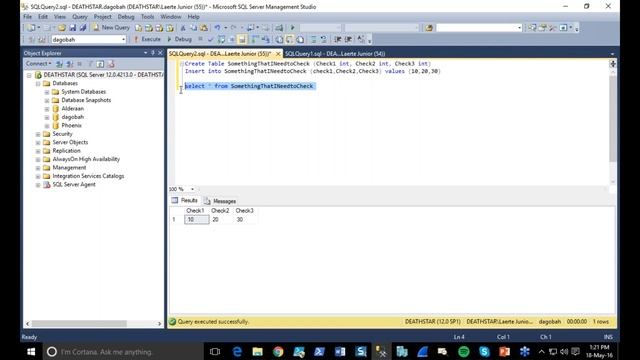Open the Connect dropdown in Object Explorer

[39, 64]
